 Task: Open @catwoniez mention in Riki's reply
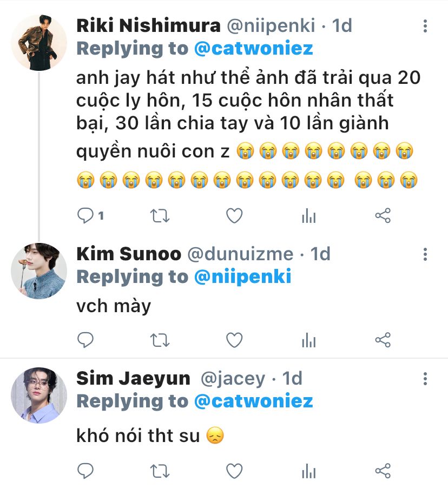pyautogui.click(x=254, y=49)
